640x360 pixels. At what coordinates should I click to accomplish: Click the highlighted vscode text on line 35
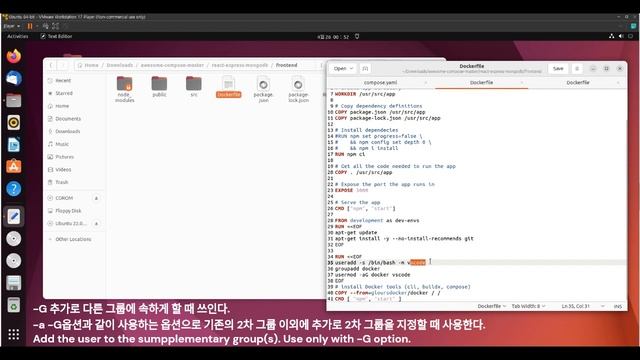tap(418, 262)
